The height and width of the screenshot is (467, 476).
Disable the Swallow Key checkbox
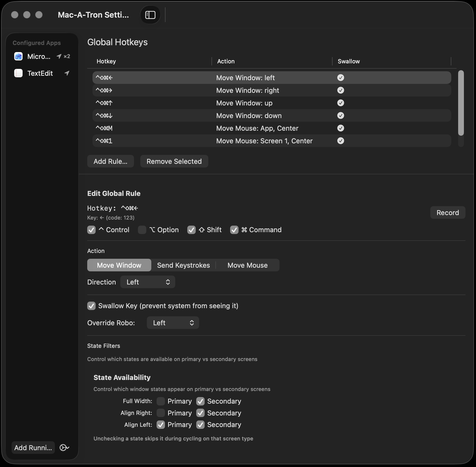pos(91,306)
